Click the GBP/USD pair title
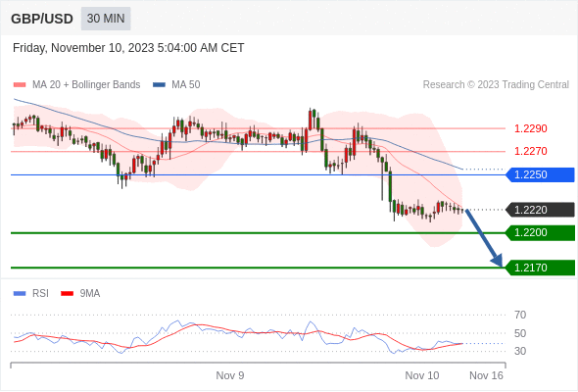Image resolution: width=578 pixels, height=392 pixels. pyautogui.click(x=42, y=19)
